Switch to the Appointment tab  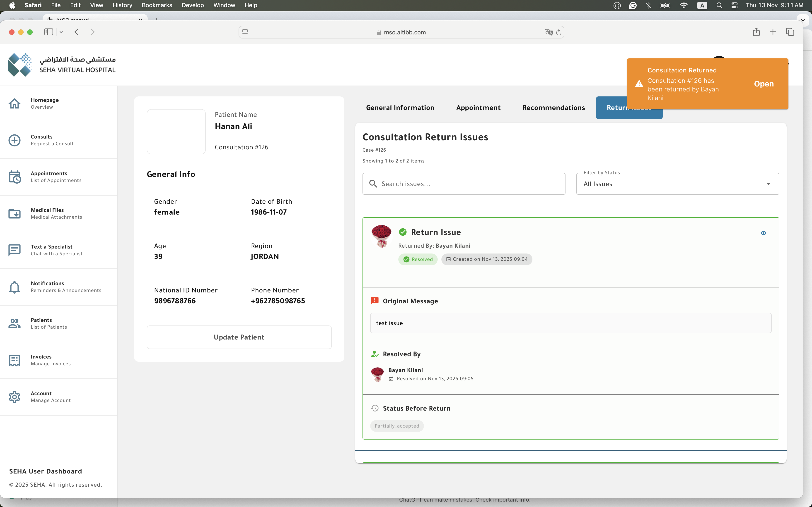click(x=478, y=108)
